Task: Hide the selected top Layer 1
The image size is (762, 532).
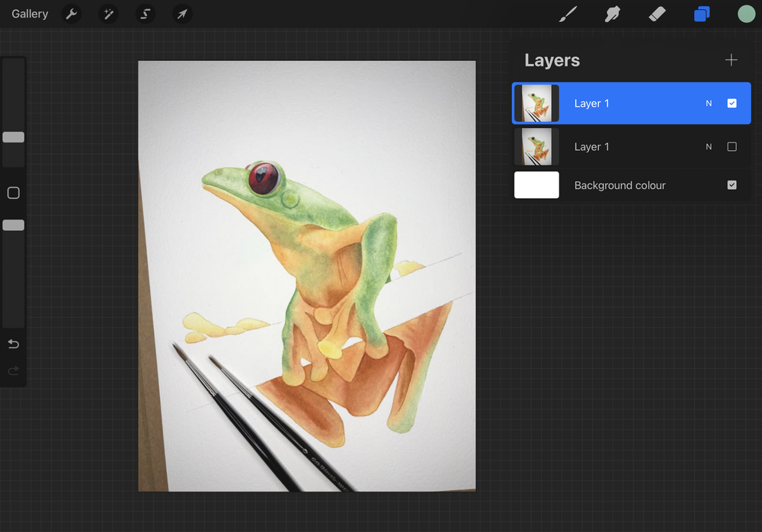Action: [x=732, y=103]
